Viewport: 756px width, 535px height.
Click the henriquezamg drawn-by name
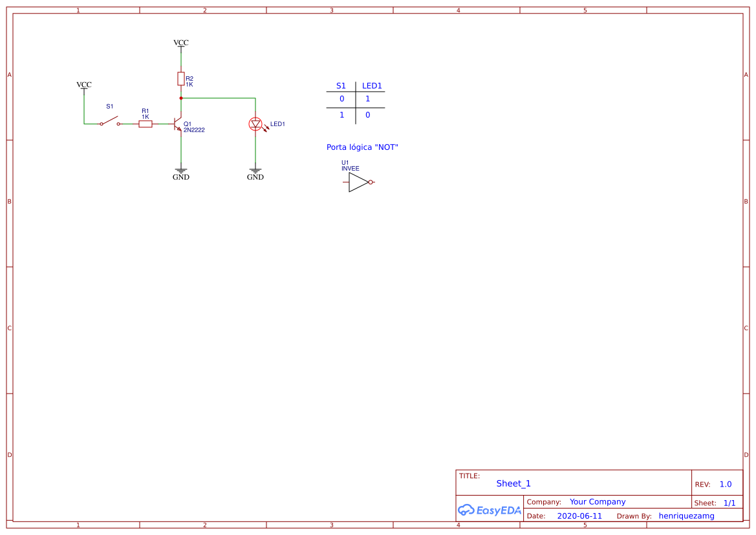pyautogui.click(x=687, y=516)
